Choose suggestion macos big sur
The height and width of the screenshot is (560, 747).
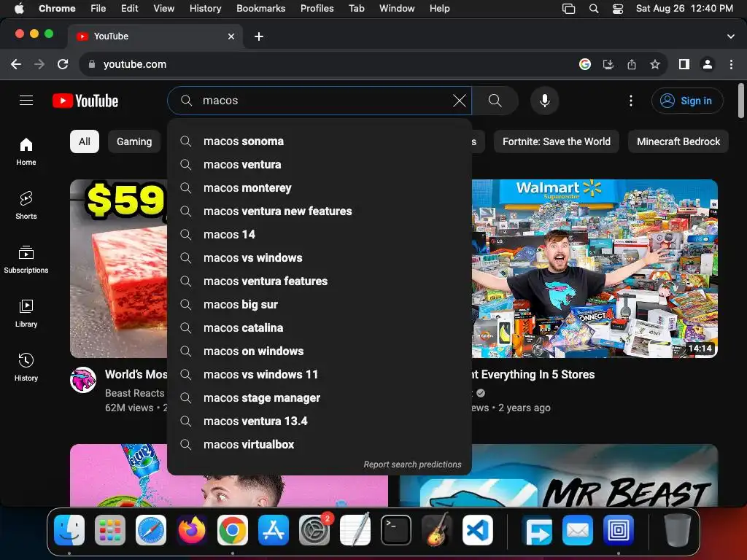[x=320, y=304]
